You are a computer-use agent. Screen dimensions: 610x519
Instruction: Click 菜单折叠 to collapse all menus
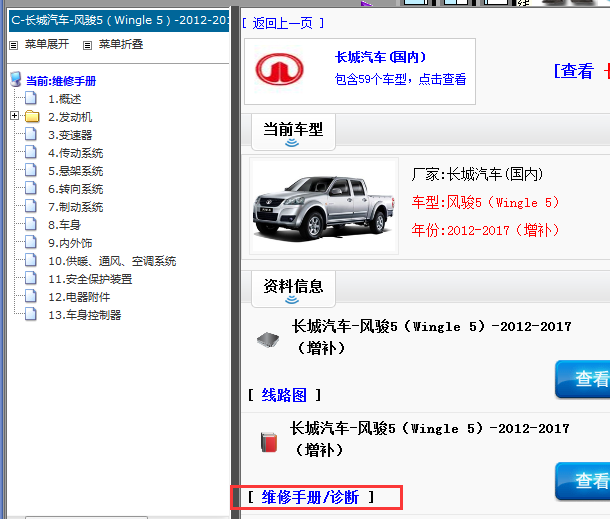[x=121, y=44]
